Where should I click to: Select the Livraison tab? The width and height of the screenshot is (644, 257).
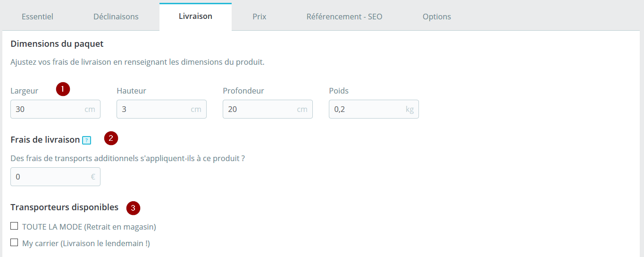(x=195, y=17)
